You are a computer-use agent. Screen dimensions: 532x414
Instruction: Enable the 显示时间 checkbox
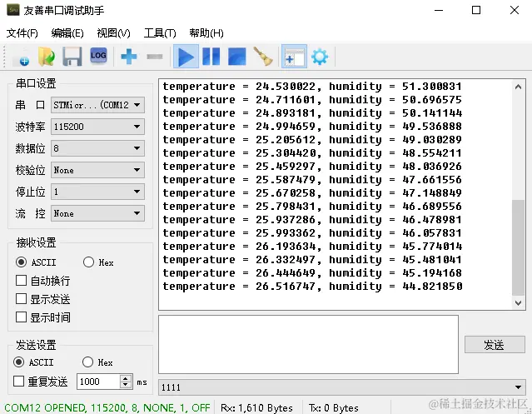click(x=21, y=317)
